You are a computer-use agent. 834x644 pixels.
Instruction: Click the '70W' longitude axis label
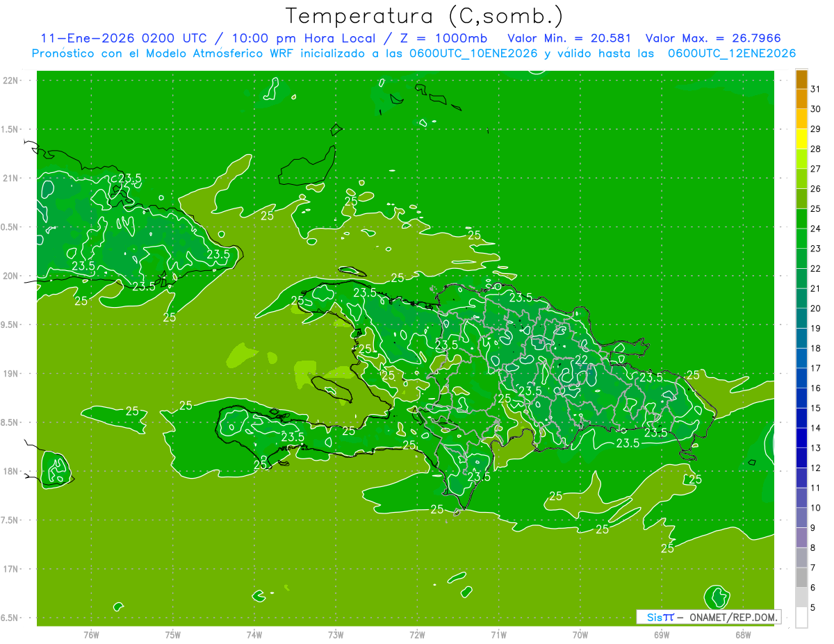point(580,634)
